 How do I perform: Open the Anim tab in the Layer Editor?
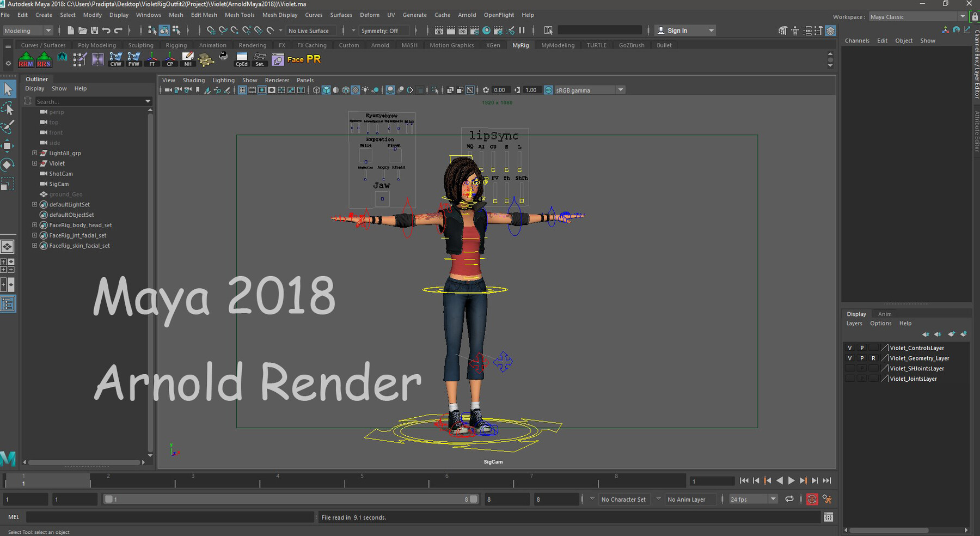pos(884,314)
